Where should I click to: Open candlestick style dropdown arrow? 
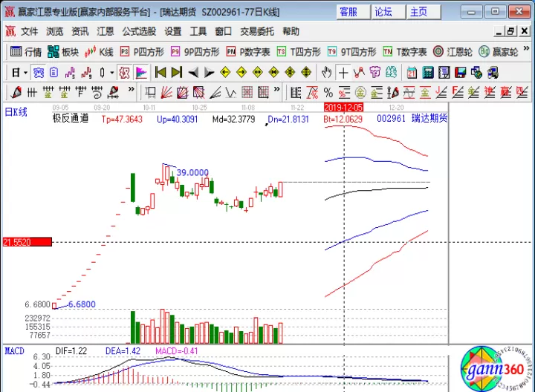(x=112, y=73)
